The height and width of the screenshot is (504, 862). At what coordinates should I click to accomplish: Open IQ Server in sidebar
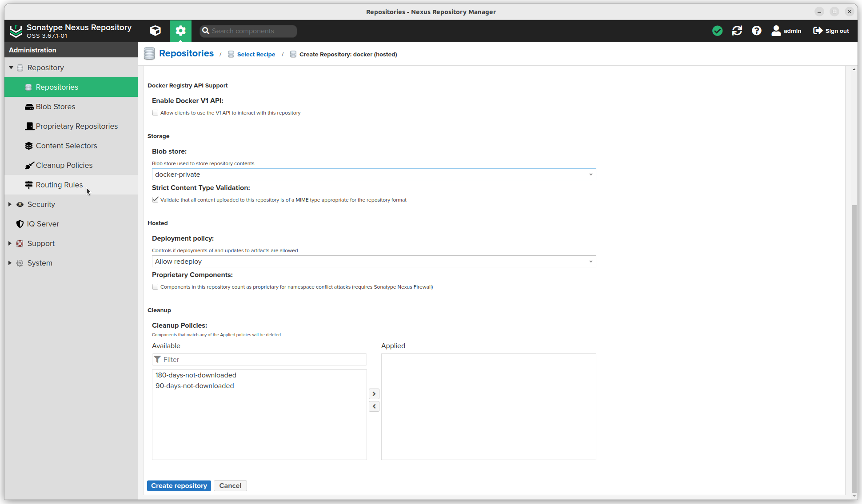tap(71, 224)
